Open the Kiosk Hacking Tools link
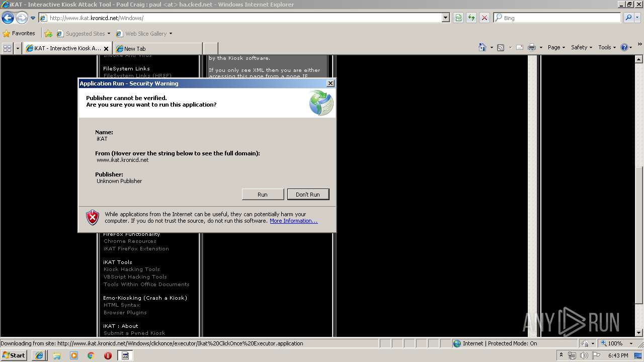This screenshot has height=362, width=644. click(x=132, y=269)
